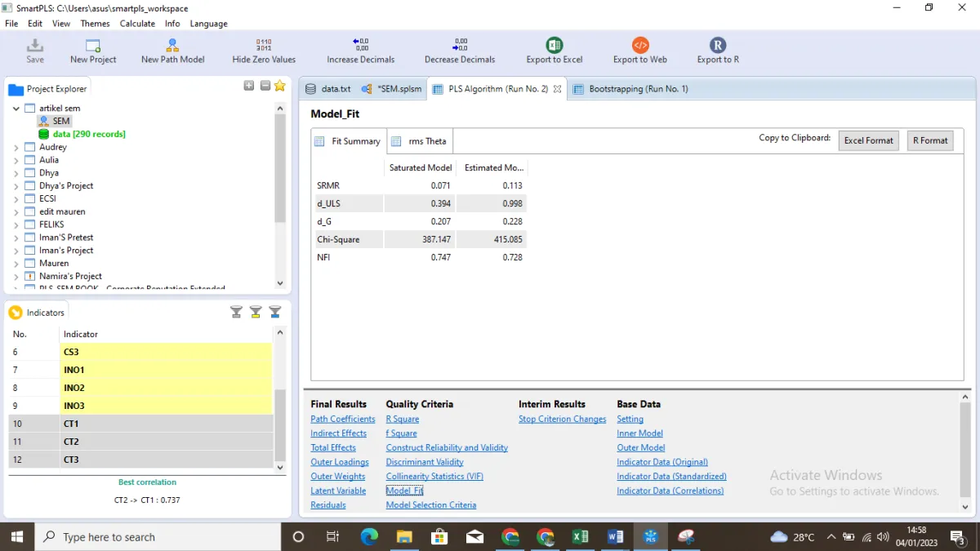Viewport: 980px width, 551px height.
Task: Collapse all in Project Explorer (minus icon)
Action: [x=265, y=86]
